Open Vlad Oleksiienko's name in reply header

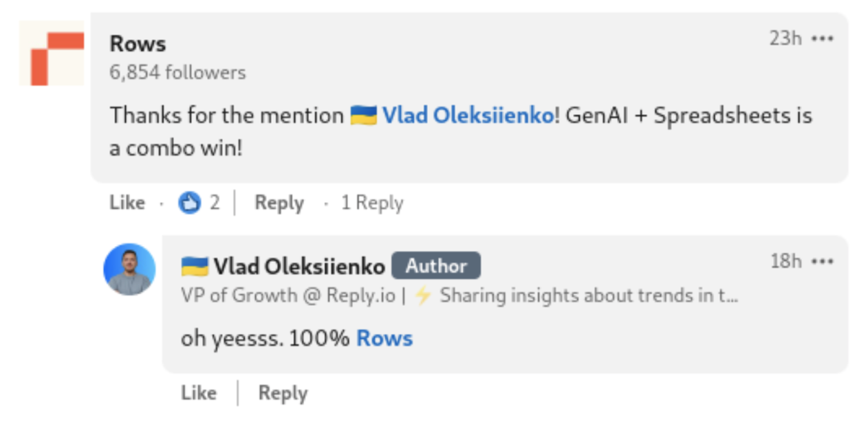point(299,266)
